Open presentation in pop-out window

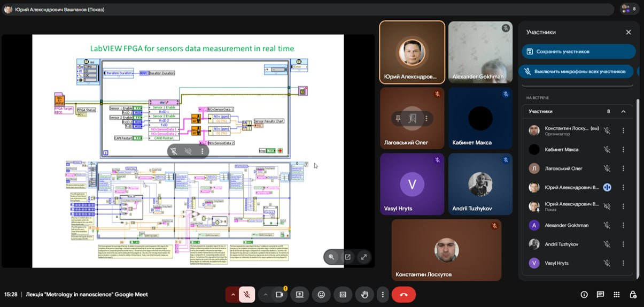click(347, 257)
